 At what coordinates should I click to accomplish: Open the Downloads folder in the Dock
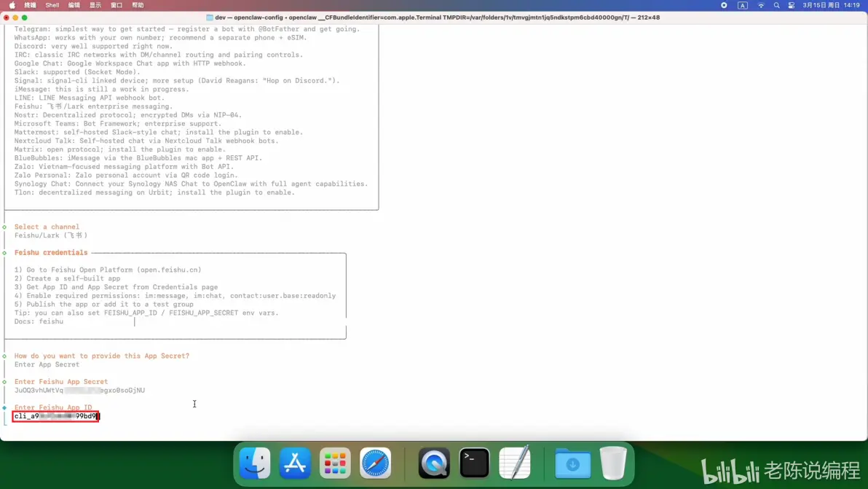pos(573,463)
